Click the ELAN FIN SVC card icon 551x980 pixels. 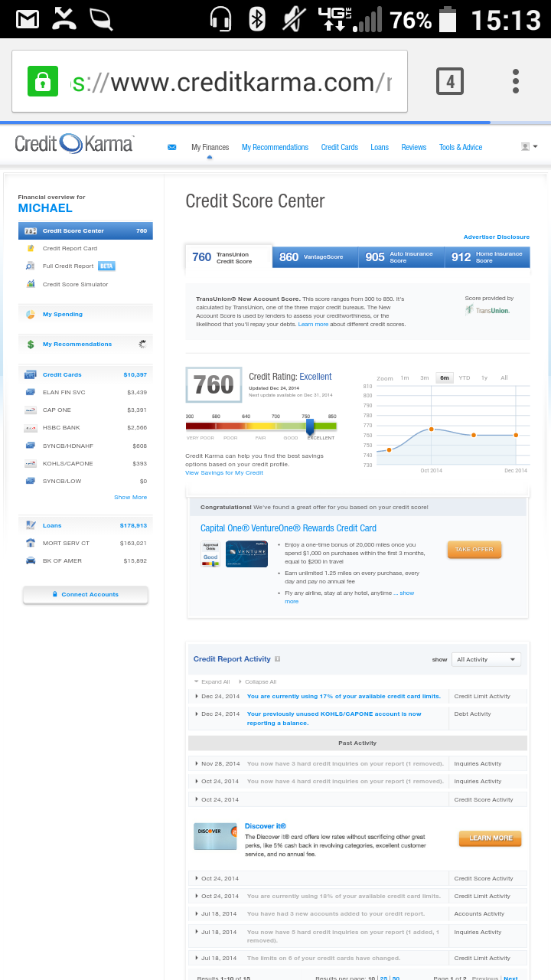tap(31, 392)
